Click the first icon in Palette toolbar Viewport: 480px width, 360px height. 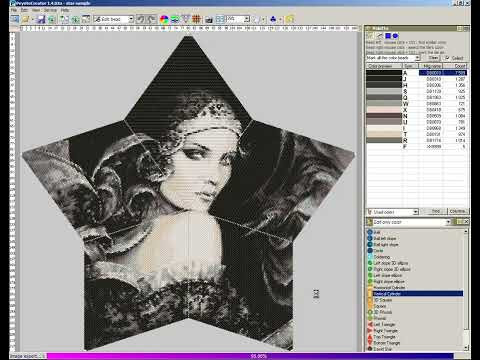pos(370,36)
